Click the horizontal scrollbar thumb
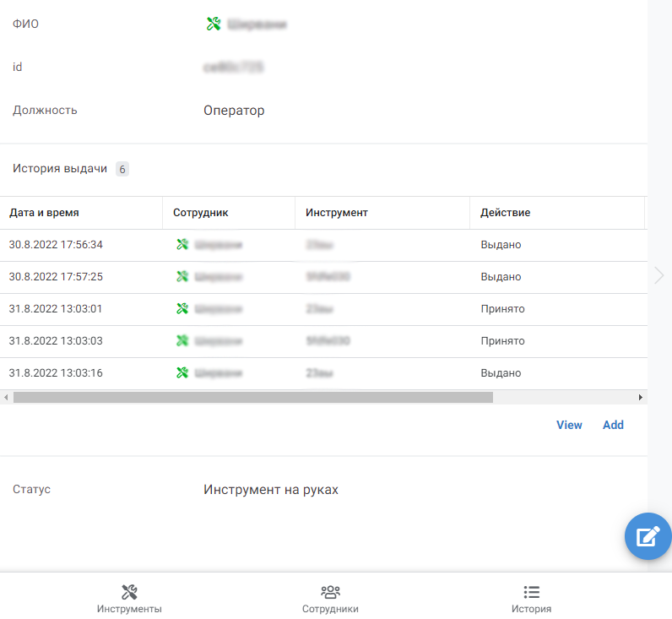 pos(253,398)
